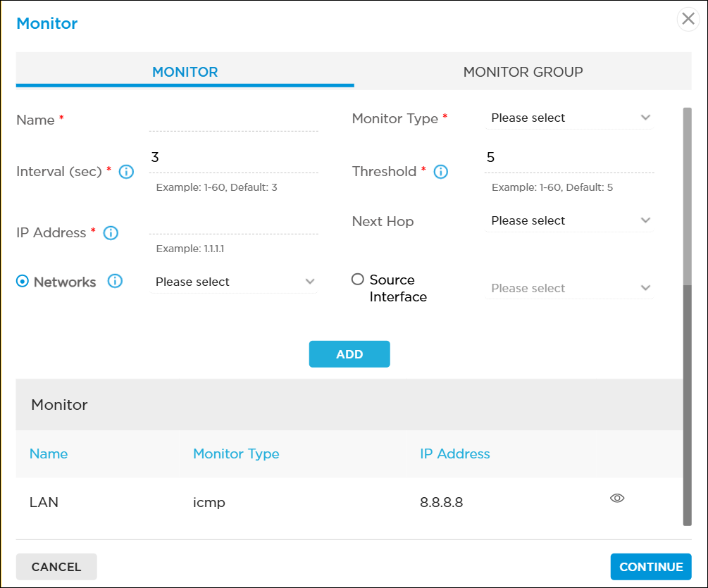Click the info icon beside Networks
This screenshot has height=588, width=708.
(x=115, y=282)
